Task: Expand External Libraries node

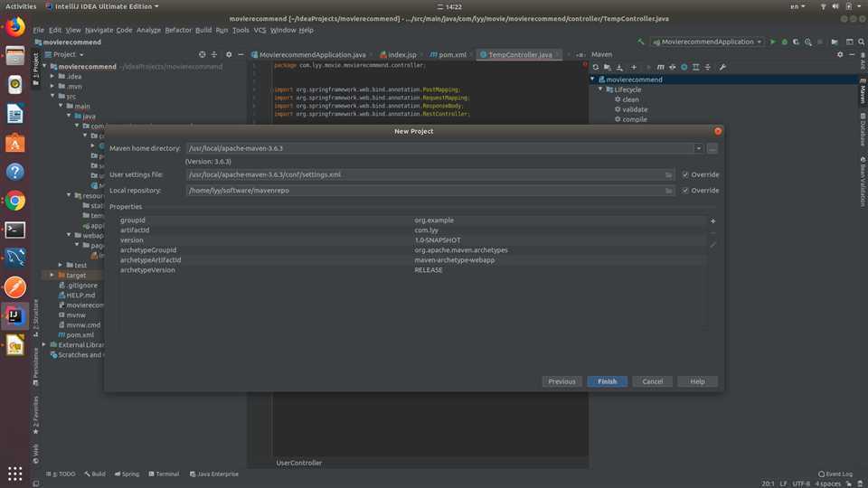Action: click(x=44, y=344)
